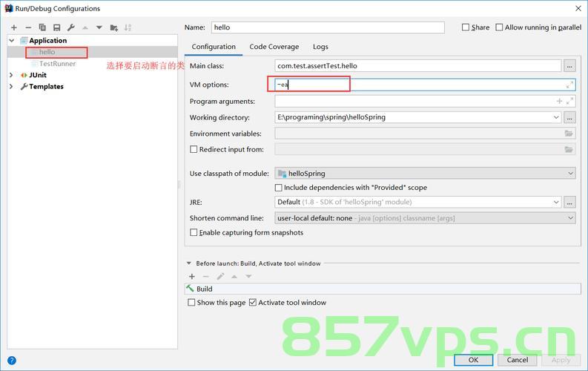Add a Before launch task

point(192,277)
